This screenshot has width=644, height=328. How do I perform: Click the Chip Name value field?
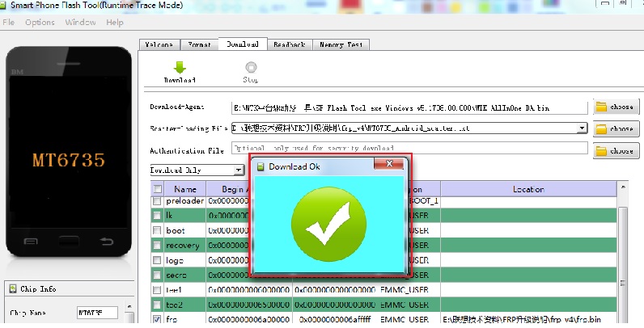97,313
